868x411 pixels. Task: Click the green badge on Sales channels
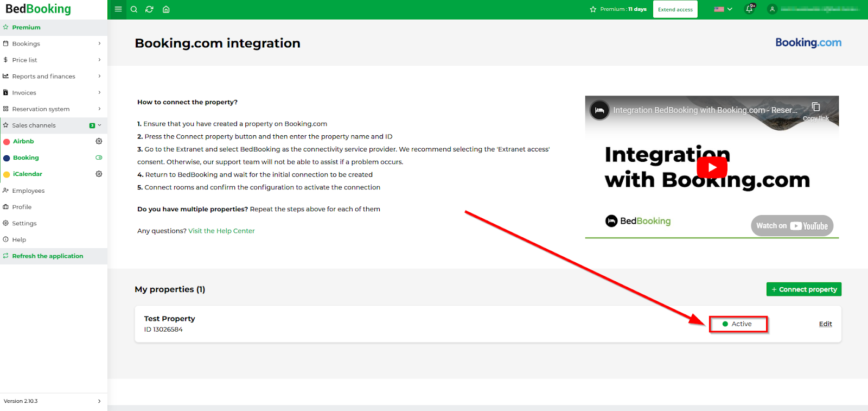(x=92, y=125)
